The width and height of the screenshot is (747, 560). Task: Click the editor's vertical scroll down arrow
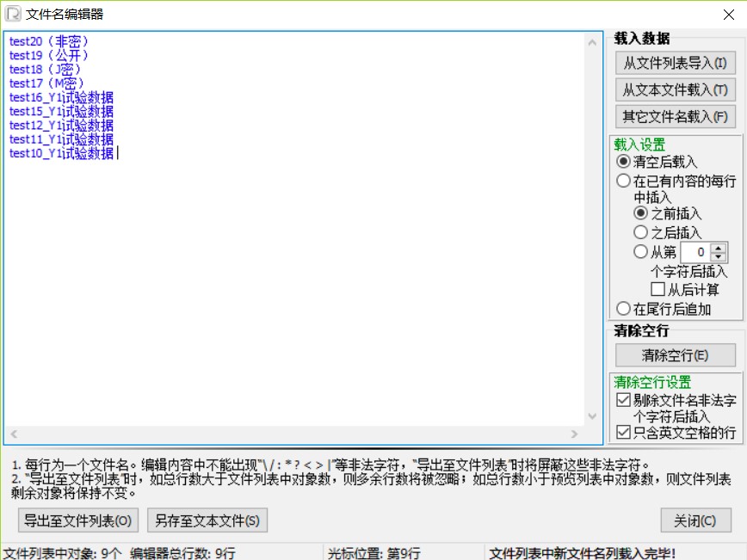592,416
